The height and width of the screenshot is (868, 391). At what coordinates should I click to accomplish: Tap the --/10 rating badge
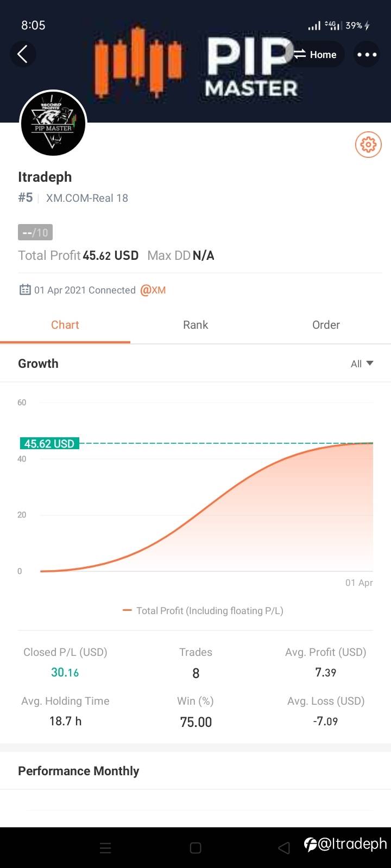point(35,233)
